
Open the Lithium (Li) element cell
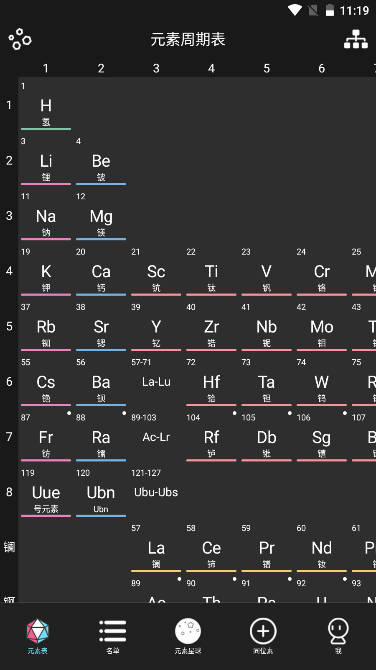(46, 161)
